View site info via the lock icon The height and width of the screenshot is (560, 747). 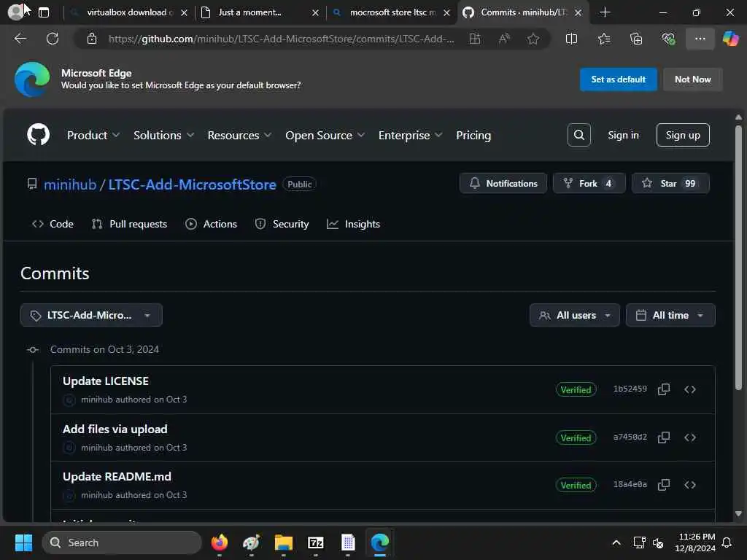pos(91,39)
